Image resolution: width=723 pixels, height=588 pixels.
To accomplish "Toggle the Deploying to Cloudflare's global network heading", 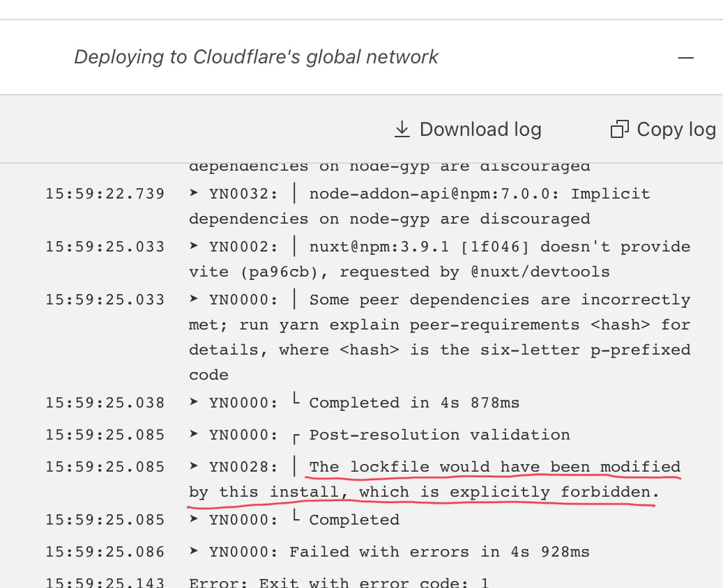I will (257, 57).
